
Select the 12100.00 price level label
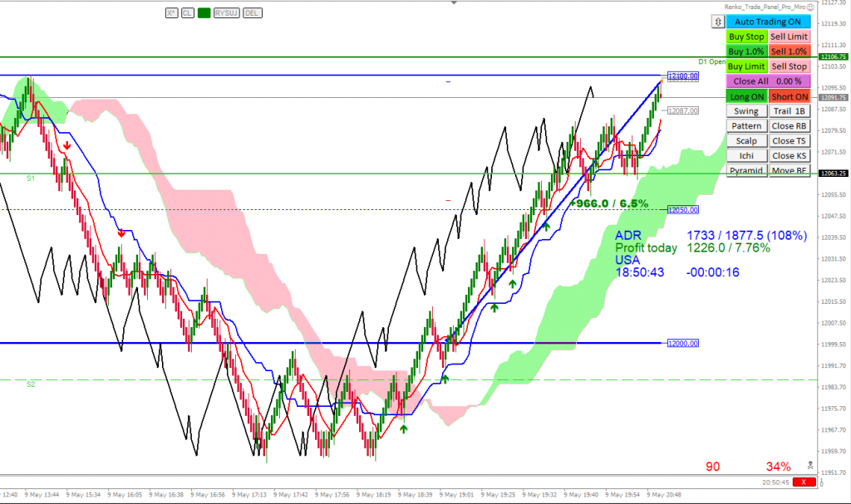(x=683, y=76)
